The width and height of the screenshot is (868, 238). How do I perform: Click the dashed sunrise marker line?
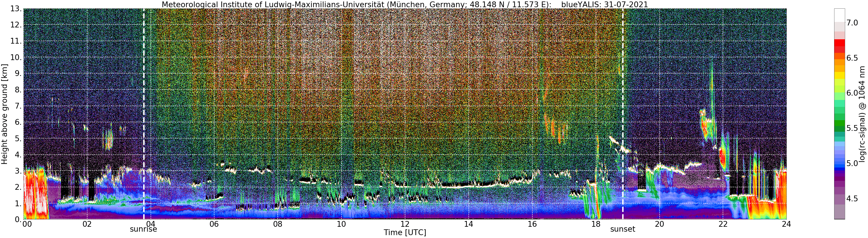coord(144,114)
